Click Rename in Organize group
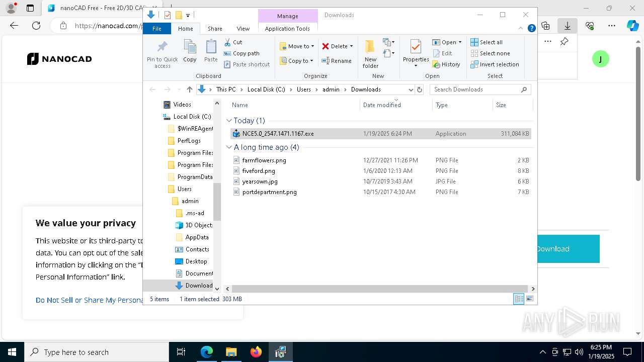Viewport: 644px width, 362px height. (x=337, y=61)
